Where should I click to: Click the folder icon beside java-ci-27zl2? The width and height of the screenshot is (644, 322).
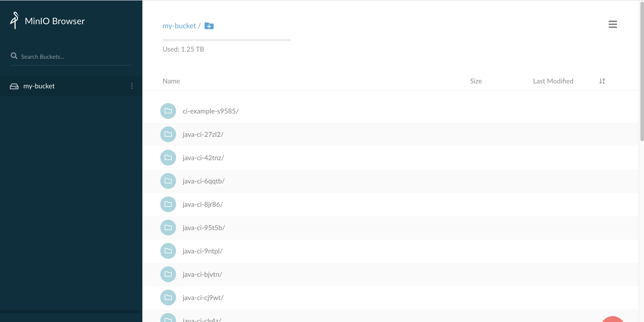point(168,134)
